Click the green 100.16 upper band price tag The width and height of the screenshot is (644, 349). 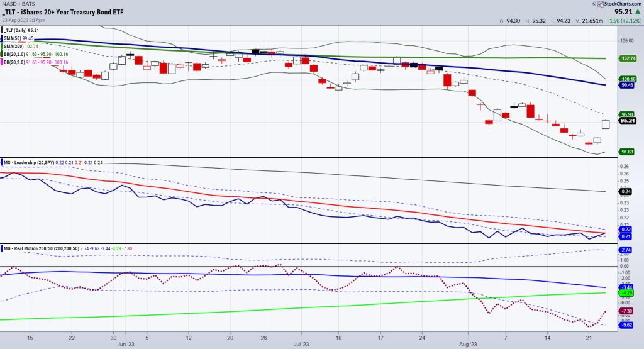(x=628, y=79)
